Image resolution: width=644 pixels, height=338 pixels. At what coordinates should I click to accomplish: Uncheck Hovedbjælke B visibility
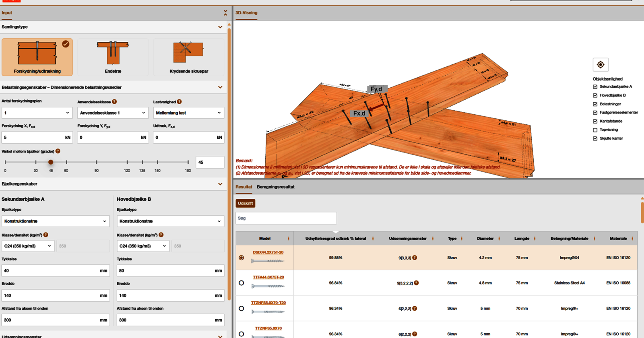tap(595, 95)
